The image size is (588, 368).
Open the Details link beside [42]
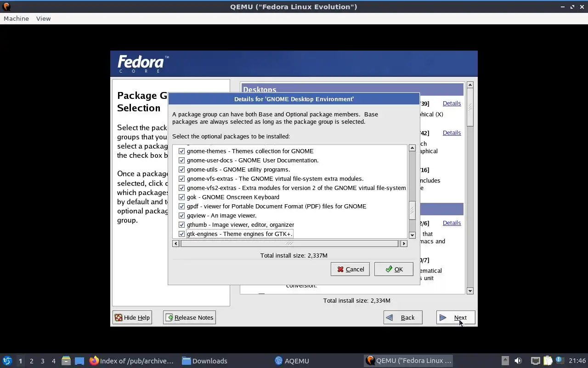[x=452, y=133]
